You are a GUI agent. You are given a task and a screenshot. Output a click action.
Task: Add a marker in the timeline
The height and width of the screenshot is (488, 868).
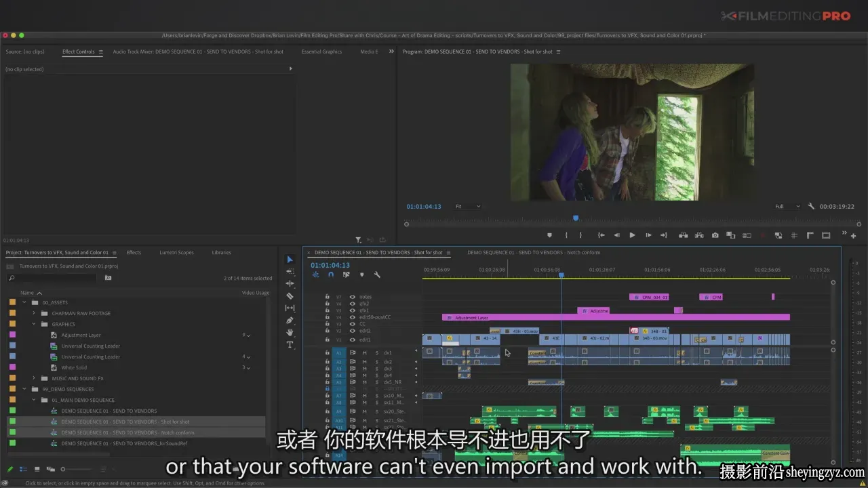pyautogui.click(x=361, y=274)
